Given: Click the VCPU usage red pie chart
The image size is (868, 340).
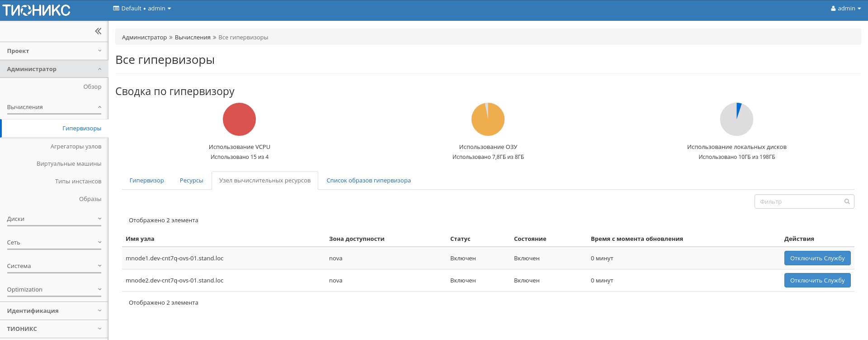Looking at the screenshot, I should pyautogui.click(x=239, y=120).
